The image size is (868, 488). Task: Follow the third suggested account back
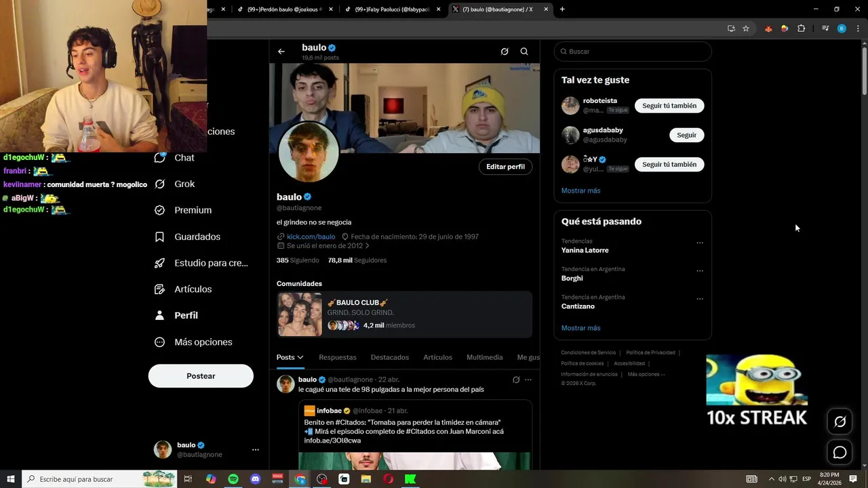669,165
